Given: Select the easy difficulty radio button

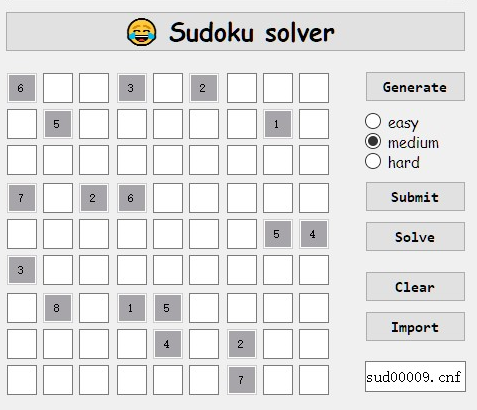Looking at the screenshot, I should [373, 121].
